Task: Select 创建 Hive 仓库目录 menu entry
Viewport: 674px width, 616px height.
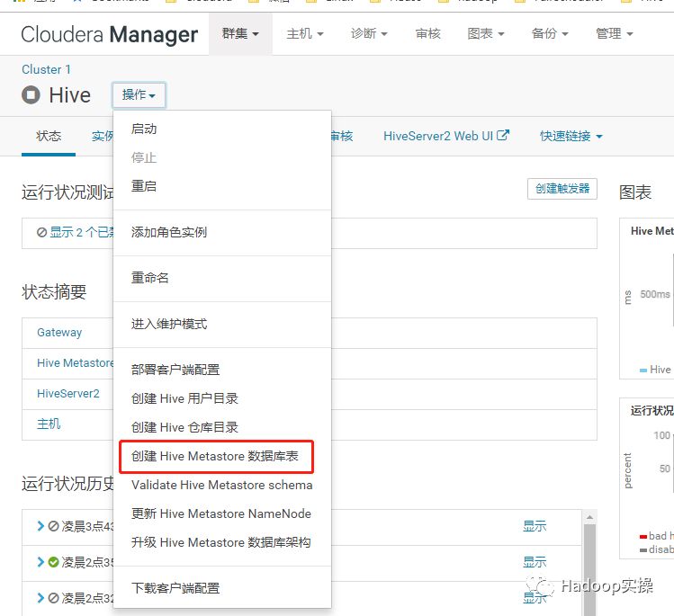Action: pos(221,427)
